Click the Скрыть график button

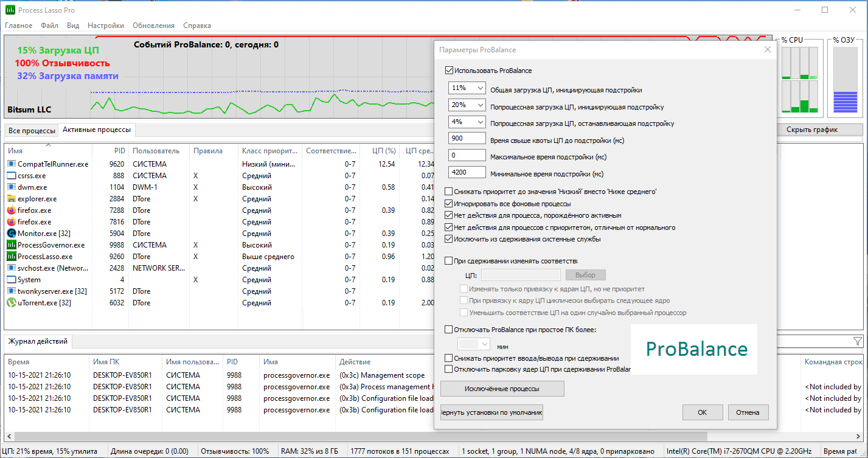coord(812,130)
